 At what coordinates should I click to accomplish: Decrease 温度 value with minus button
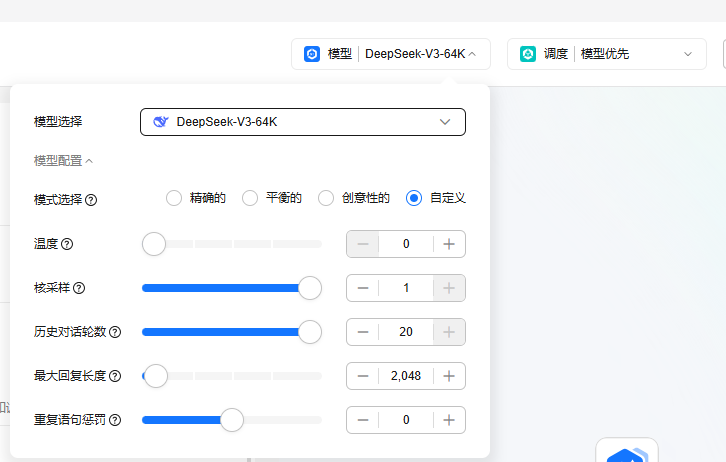[363, 244]
